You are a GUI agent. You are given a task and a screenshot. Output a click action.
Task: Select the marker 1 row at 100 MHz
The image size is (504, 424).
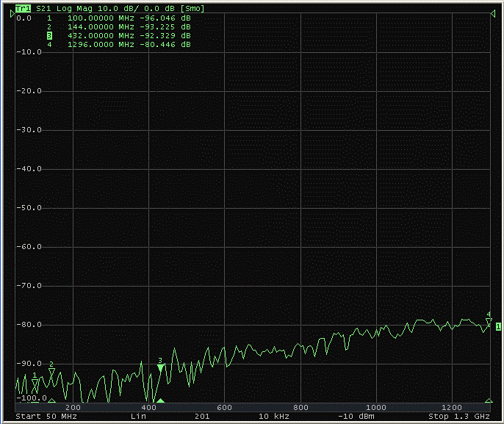click(x=118, y=17)
